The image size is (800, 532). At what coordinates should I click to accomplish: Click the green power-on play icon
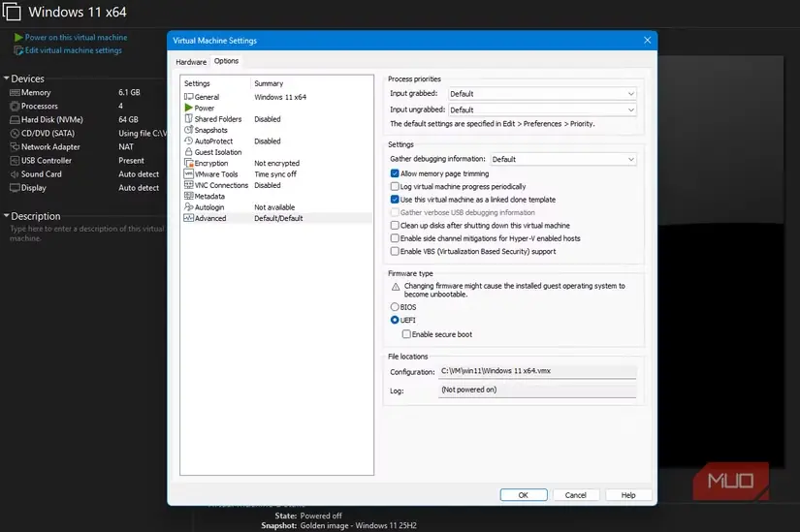18,37
